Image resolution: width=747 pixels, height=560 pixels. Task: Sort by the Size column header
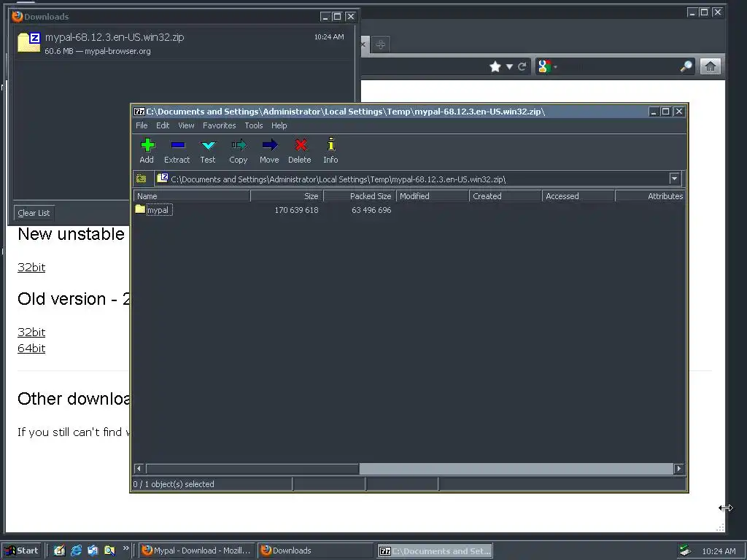[x=287, y=196]
